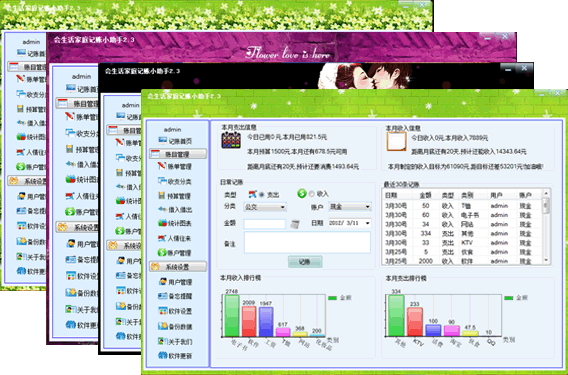This screenshot has width=568, height=375.
Task: Sort records by the 金额 column header
Action: [x=425, y=195]
